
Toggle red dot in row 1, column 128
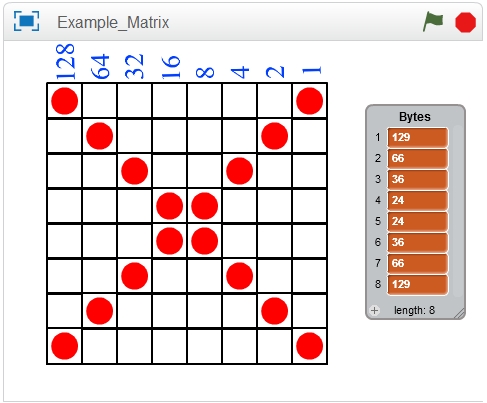point(65,101)
